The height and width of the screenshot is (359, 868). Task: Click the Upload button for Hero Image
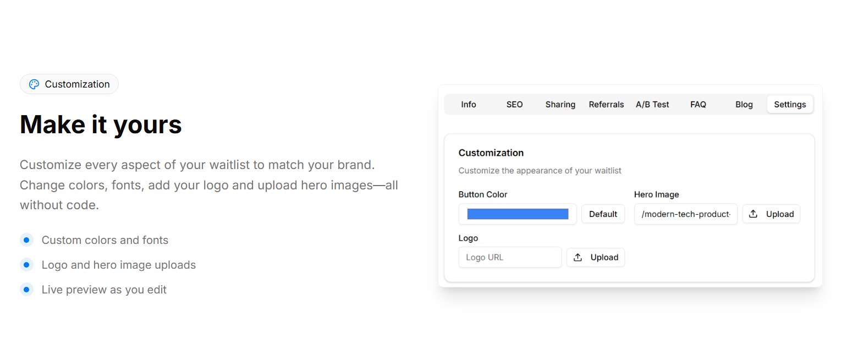click(771, 214)
